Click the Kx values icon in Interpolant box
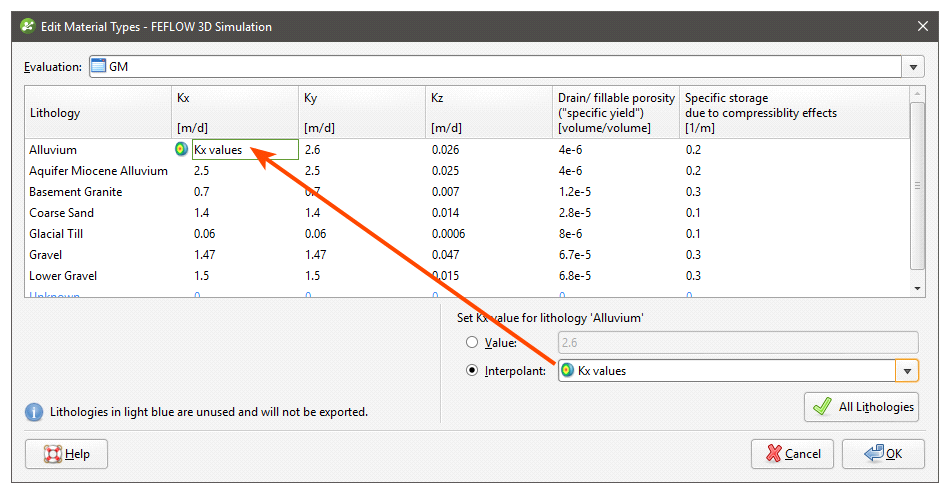The width and height of the screenshot is (939, 483). point(567,370)
